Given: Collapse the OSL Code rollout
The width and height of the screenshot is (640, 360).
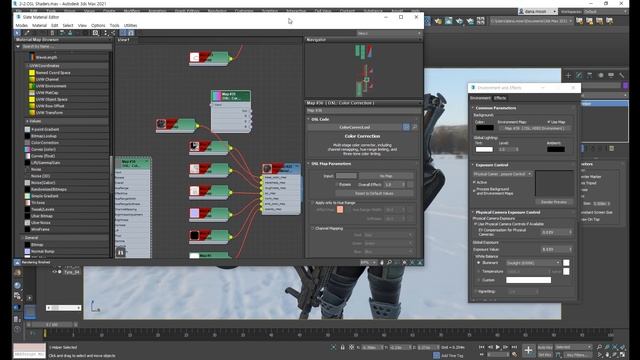Looking at the screenshot, I should (309, 119).
